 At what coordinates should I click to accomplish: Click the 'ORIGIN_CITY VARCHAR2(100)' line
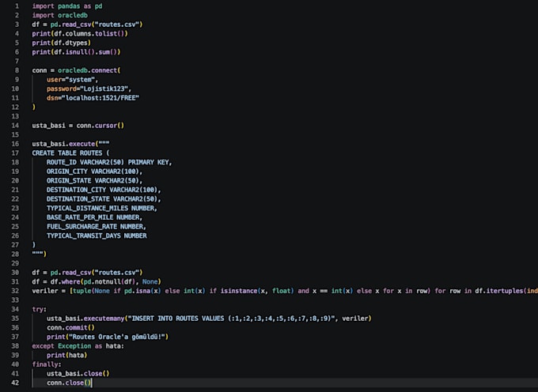click(x=94, y=171)
